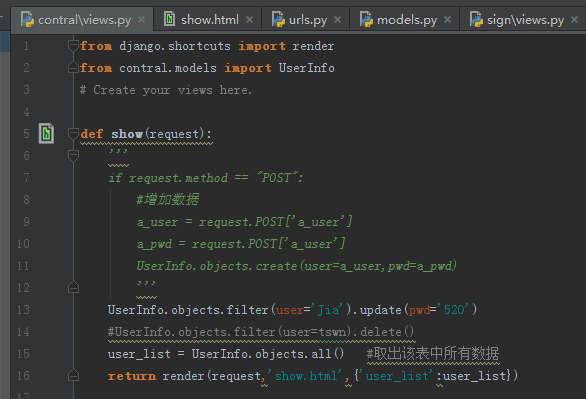The width and height of the screenshot is (586, 399).
Task: Place cursor on 'render' in line 1
Action: (x=313, y=46)
